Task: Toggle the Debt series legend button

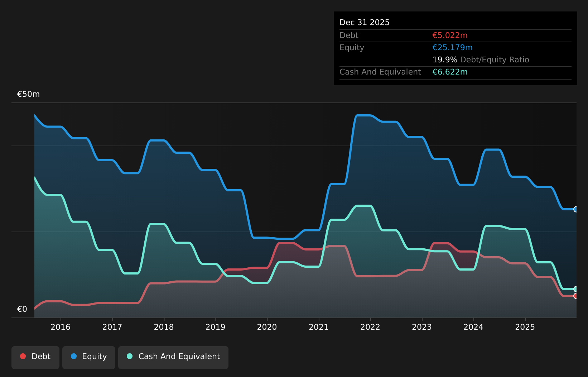Action: tap(35, 357)
